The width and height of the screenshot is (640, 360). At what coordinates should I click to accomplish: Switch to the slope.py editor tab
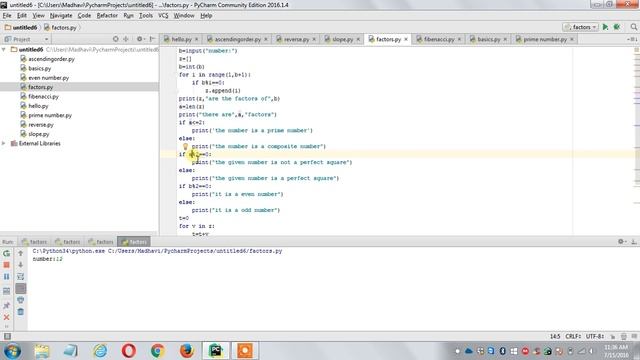(342, 39)
